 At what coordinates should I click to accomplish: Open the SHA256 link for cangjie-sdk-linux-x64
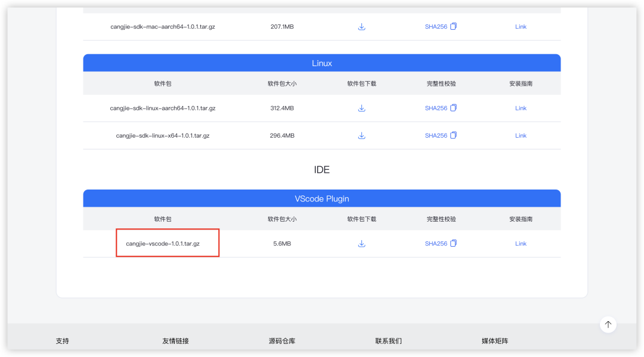point(435,135)
